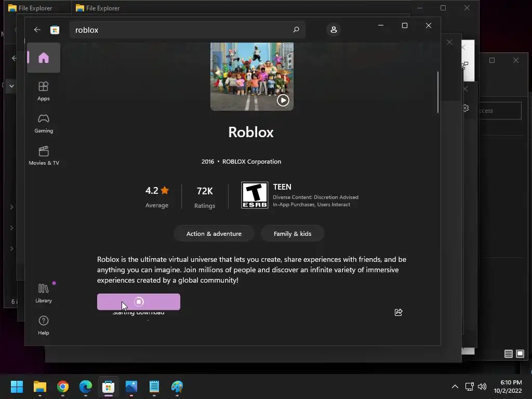Launch Google Chrome from the taskbar
This screenshot has width=532, height=399.
[x=63, y=387]
